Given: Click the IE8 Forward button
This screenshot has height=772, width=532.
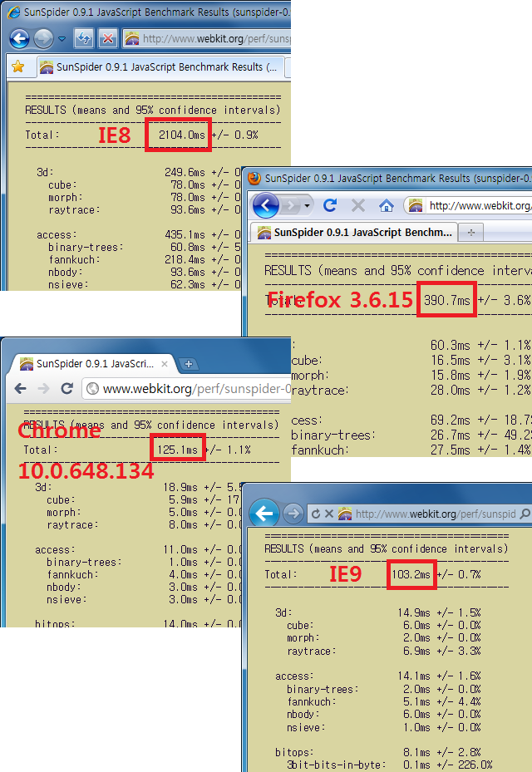Looking at the screenshot, I should coord(44,38).
